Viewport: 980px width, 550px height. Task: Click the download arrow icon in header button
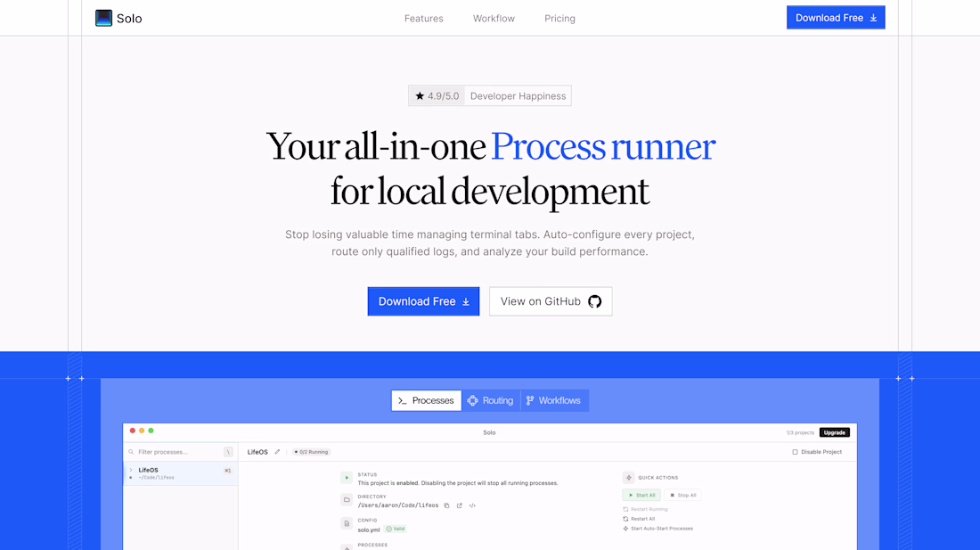click(873, 18)
